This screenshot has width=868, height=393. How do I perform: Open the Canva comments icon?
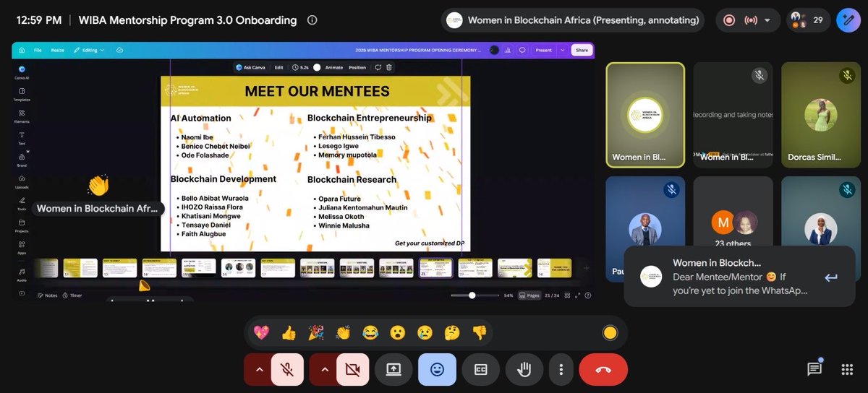[522, 50]
